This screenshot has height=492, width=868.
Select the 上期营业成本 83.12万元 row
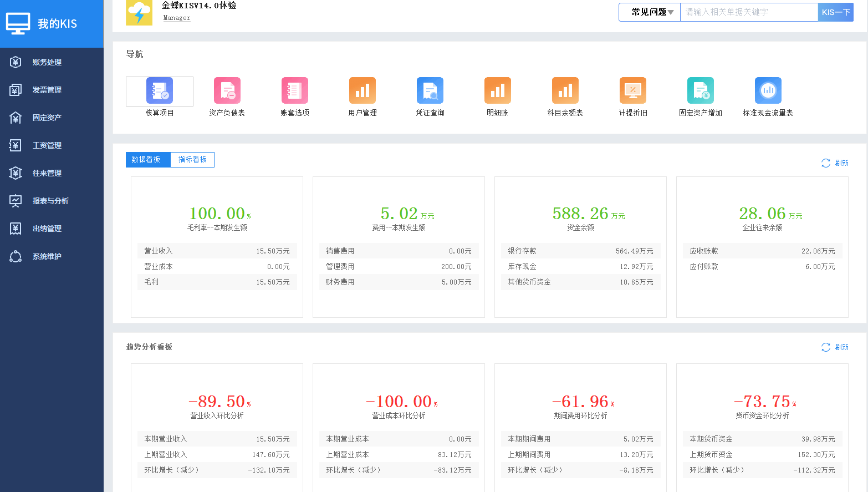[x=399, y=455]
